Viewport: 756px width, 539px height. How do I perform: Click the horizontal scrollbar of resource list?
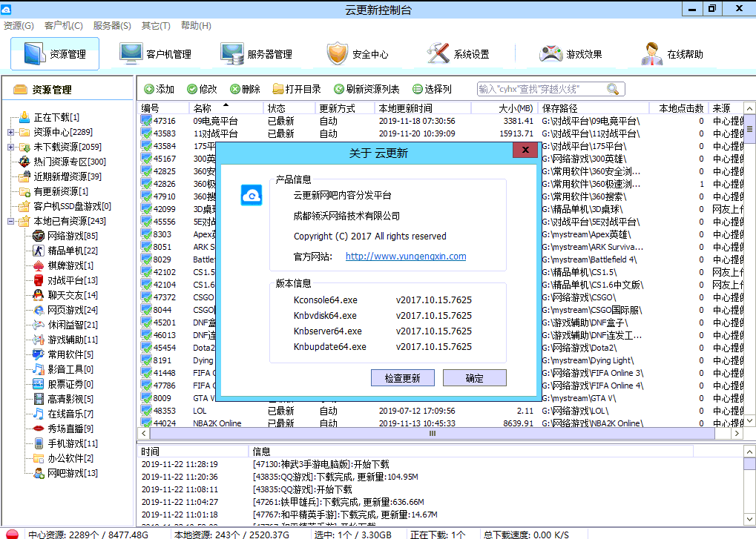point(432,434)
